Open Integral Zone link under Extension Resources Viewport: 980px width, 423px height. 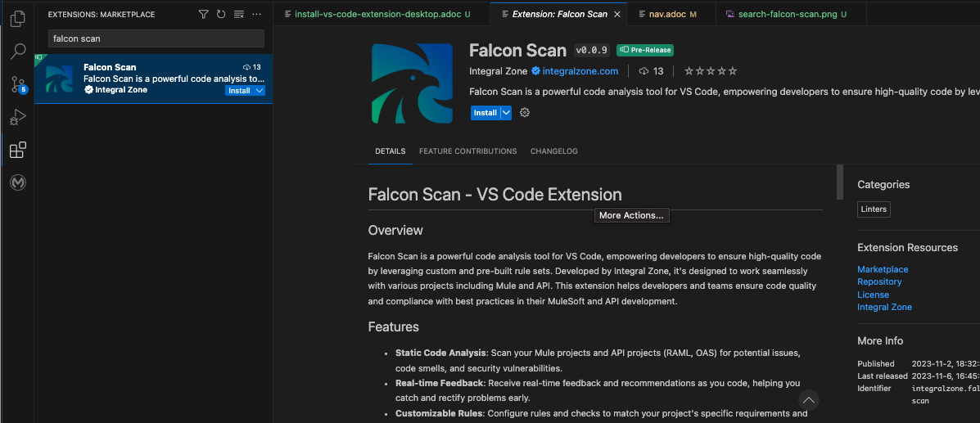884,307
